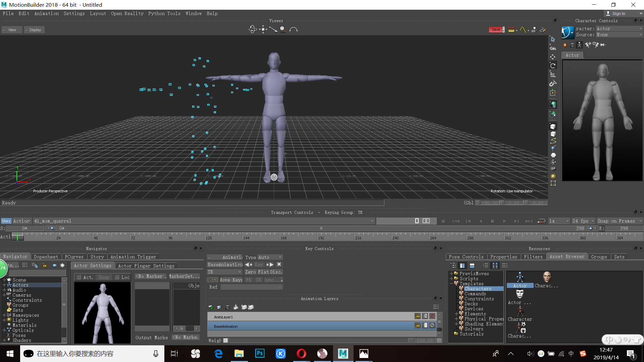Select the Rotate tool in viewer toolbar
This screenshot has height=362, width=644.
coord(253,29)
